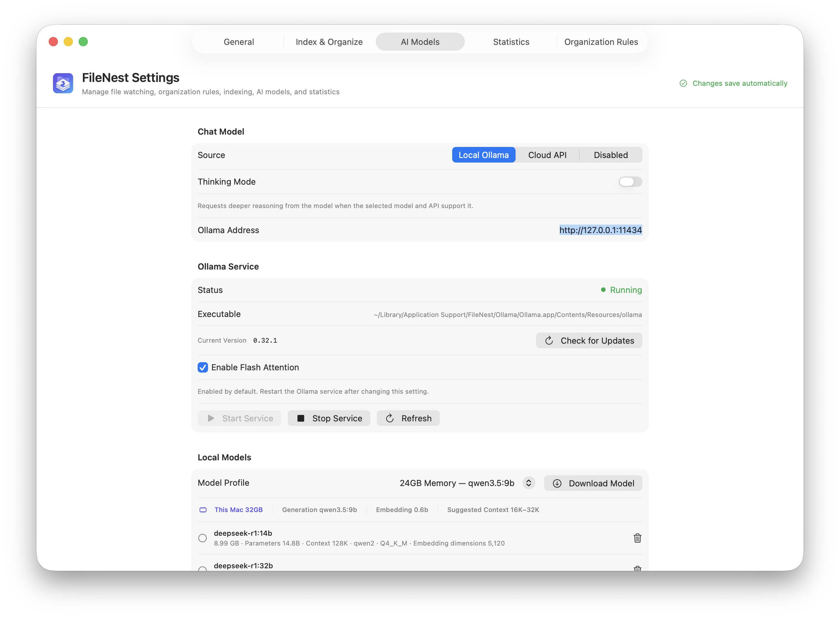Click the executable path text

click(x=507, y=314)
